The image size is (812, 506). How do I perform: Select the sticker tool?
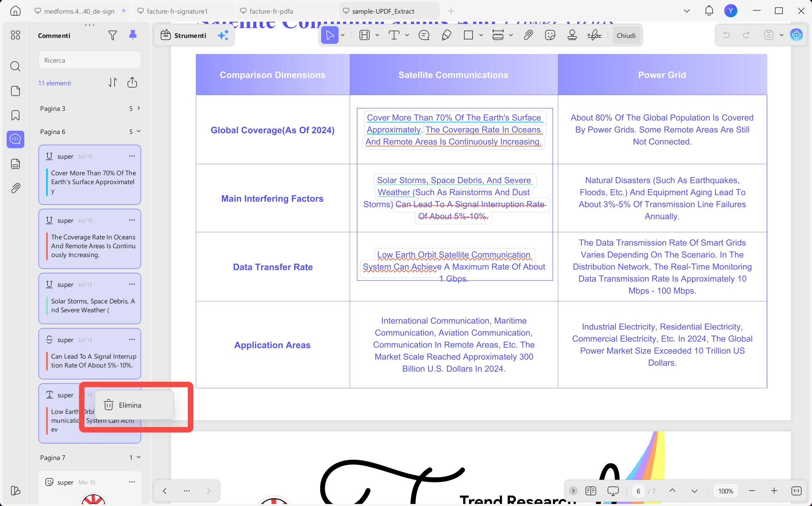tap(550, 35)
